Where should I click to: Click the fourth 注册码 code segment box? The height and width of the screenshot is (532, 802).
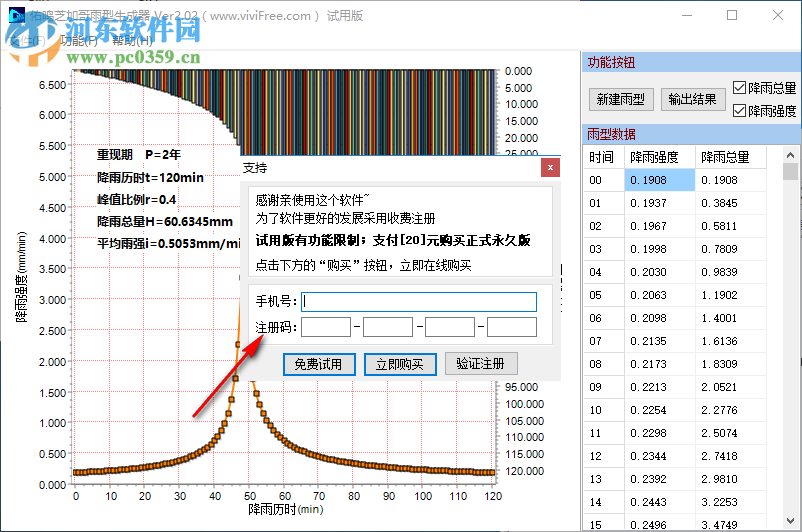tap(511, 327)
